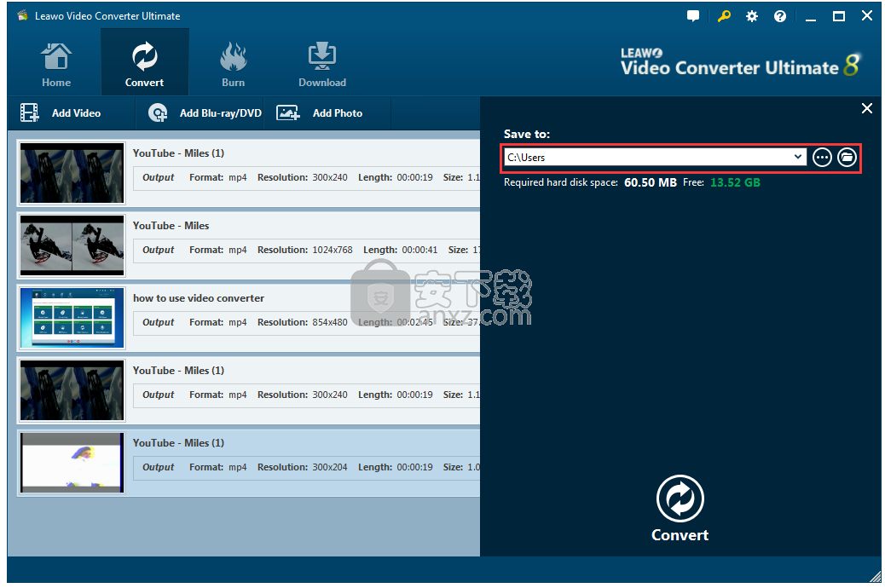885x588 pixels.
Task: Close the Save to panel
Action: (867, 108)
